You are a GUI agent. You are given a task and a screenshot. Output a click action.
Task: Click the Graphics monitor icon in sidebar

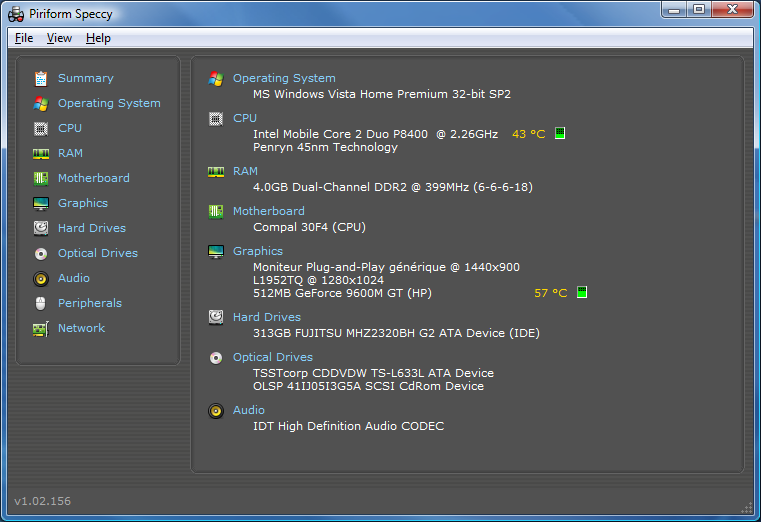(41, 204)
